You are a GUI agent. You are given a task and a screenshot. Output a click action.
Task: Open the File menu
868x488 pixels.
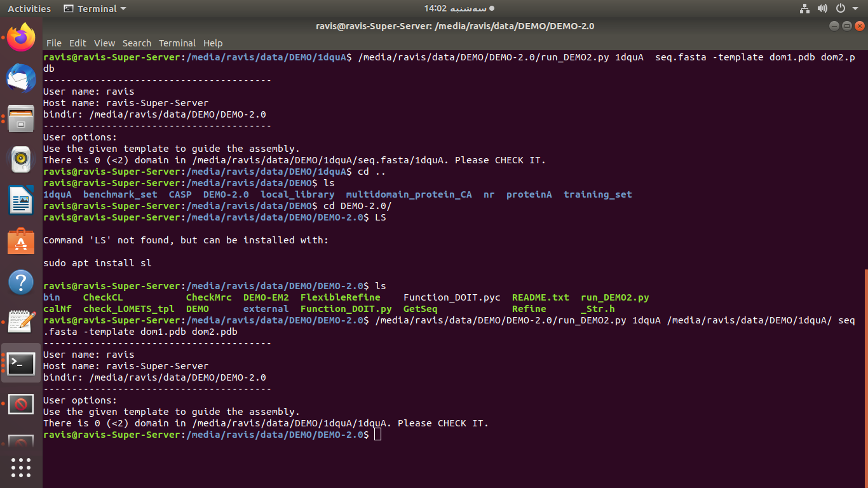(54, 43)
